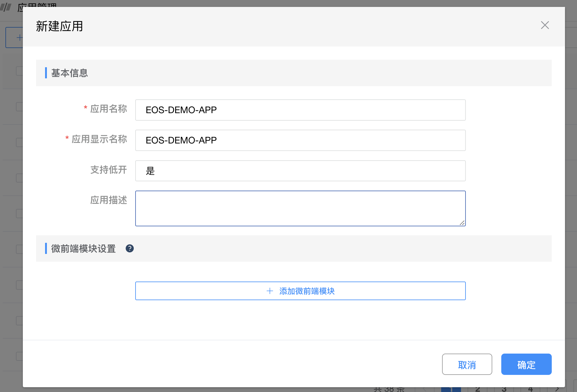Screen dimensions: 577x392
Task: Toggle the table header select-all checkbox
Action: coord(19,71)
